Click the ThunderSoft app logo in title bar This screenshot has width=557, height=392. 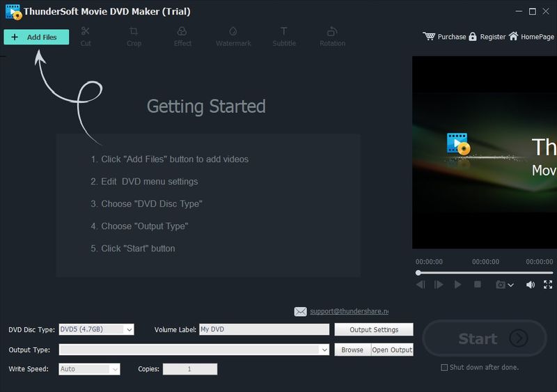tap(13, 12)
